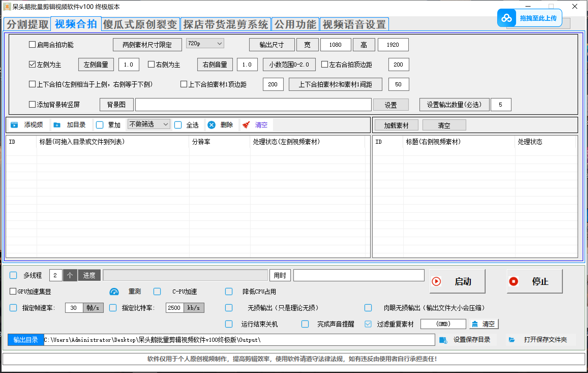This screenshot has width=588, height=373.
Task: Open the 公用功能 tab
Action: point(295,24)
